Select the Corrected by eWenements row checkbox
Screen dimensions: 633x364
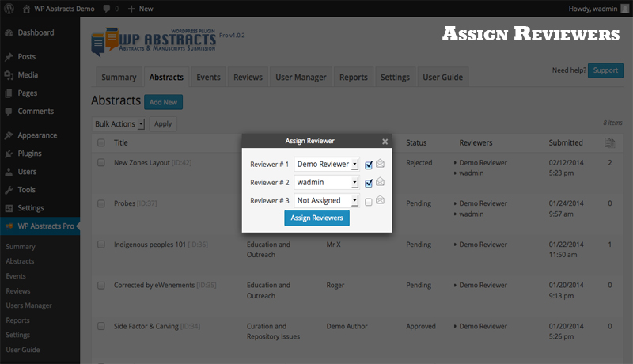coord(101,286)
